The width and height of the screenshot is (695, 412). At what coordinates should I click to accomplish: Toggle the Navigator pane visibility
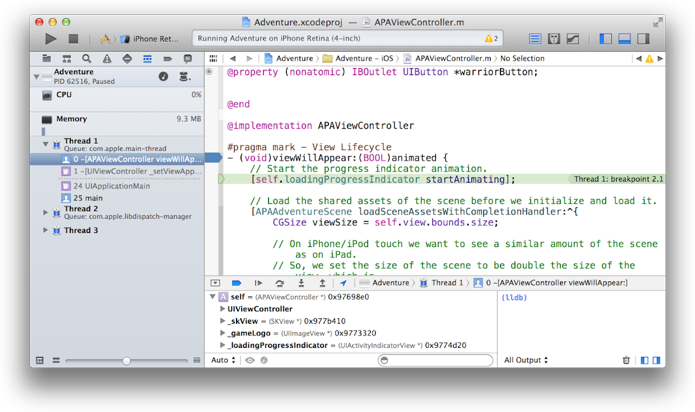pyautogui.click(x=605, y=39)
